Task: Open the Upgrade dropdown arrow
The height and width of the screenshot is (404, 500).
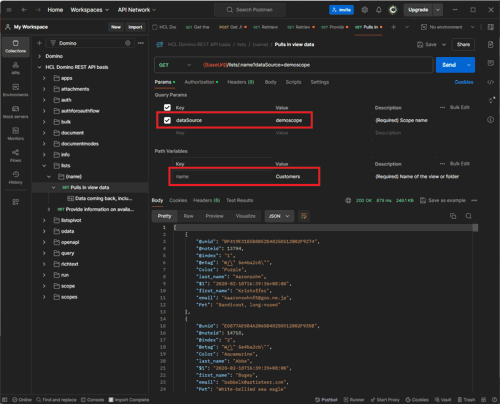Action: click(438, 10)
